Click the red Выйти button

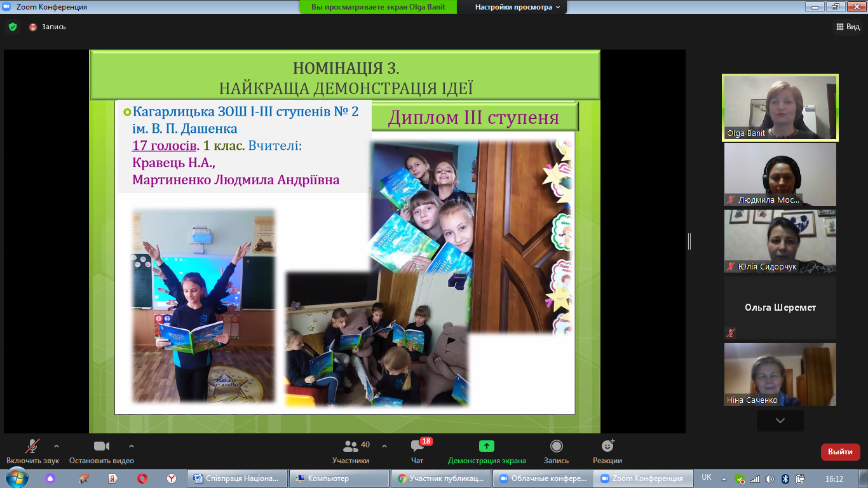click(840, 452)
